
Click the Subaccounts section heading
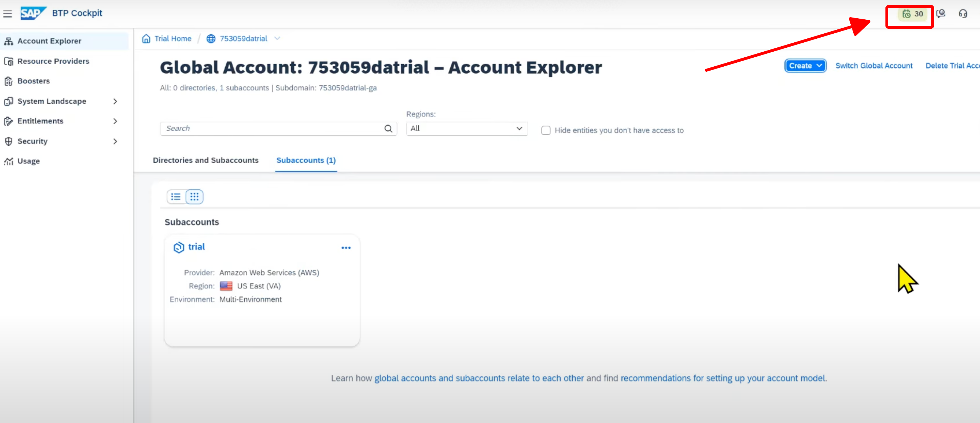pos(192,222)
